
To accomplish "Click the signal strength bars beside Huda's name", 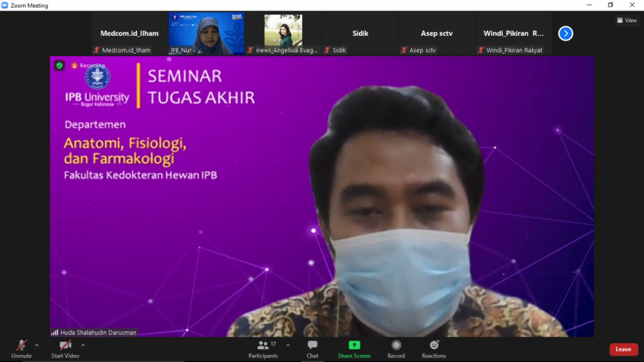I will [x=55, y=332].
